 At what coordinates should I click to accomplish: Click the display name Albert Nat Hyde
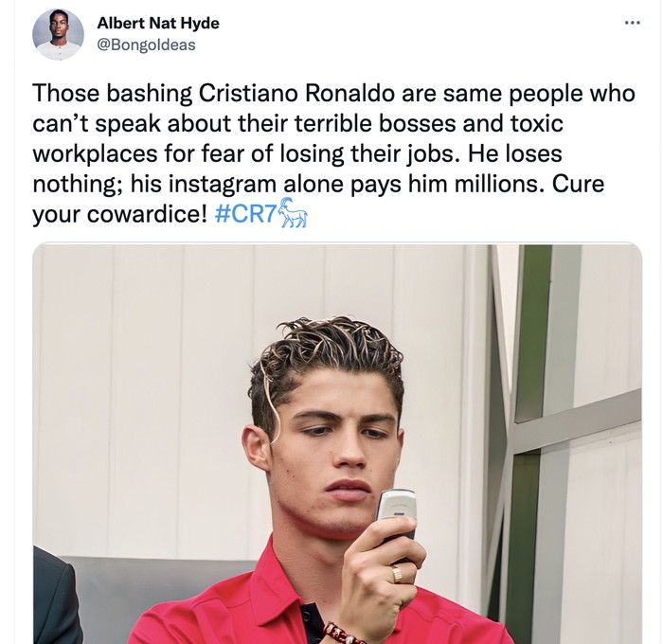(x=158, y=23)
